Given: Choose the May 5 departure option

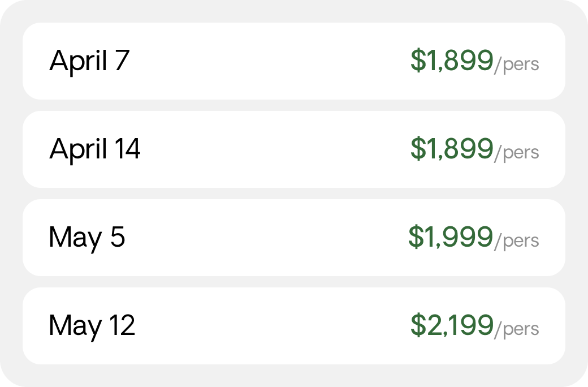Looking at the screenshot, I should pos(294,238).
